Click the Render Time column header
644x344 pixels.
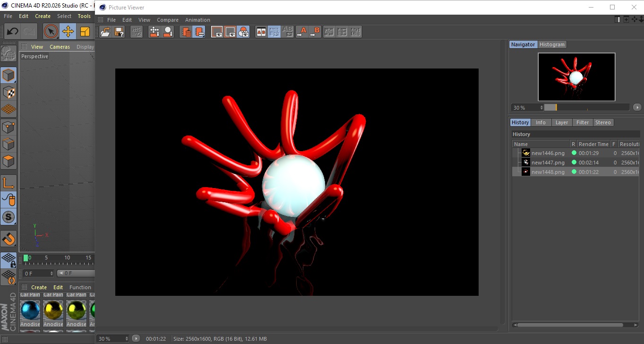tap(593, 144)
